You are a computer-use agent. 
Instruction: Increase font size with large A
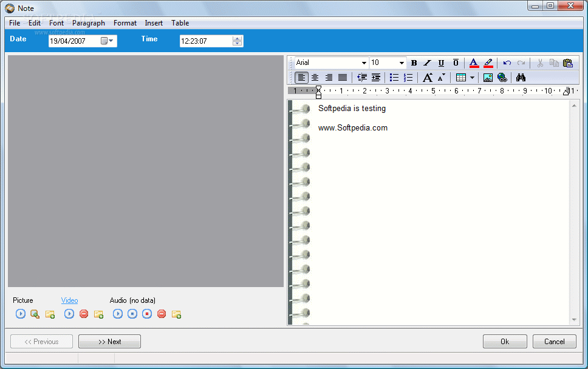428,78
